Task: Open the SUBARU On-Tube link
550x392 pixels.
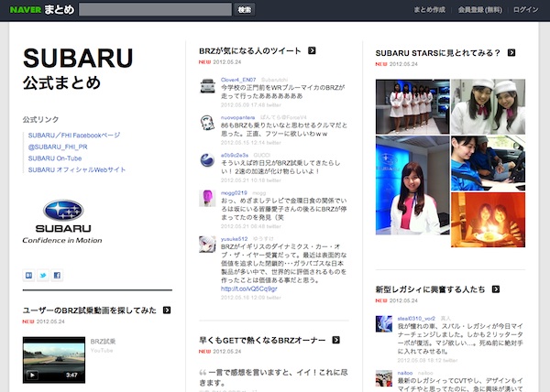Action: point(57,158)
